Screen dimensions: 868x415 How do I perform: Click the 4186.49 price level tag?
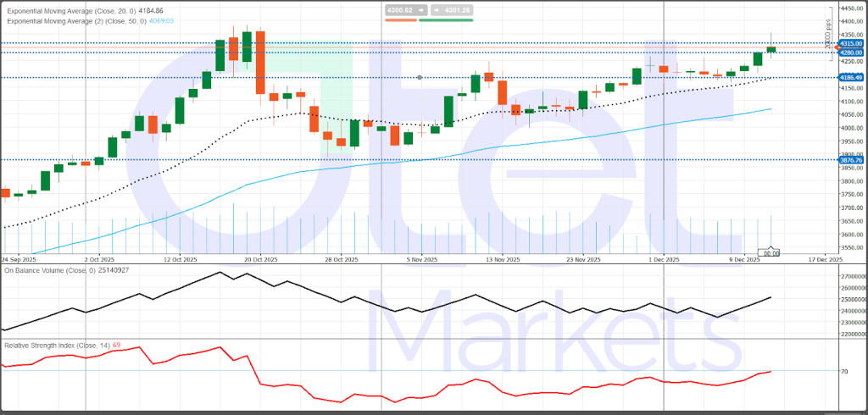(851, 77)
